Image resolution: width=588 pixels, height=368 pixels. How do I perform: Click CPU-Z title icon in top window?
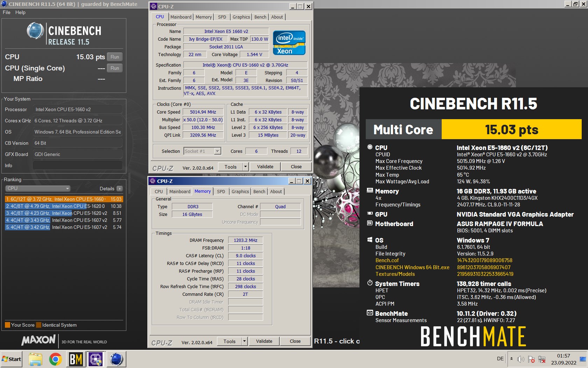(153, 6)
